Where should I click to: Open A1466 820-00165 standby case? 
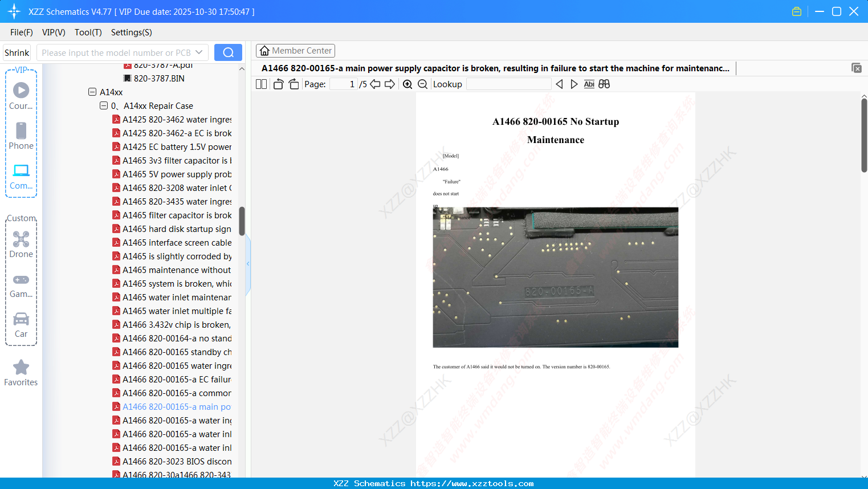pyautogui.click(x=172, y=352)
